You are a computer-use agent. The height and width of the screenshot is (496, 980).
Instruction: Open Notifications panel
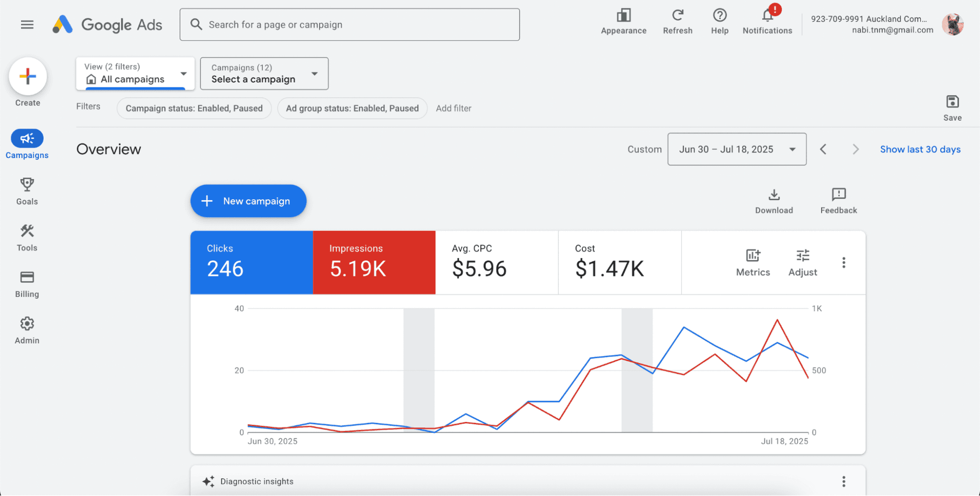pos(767,20)
